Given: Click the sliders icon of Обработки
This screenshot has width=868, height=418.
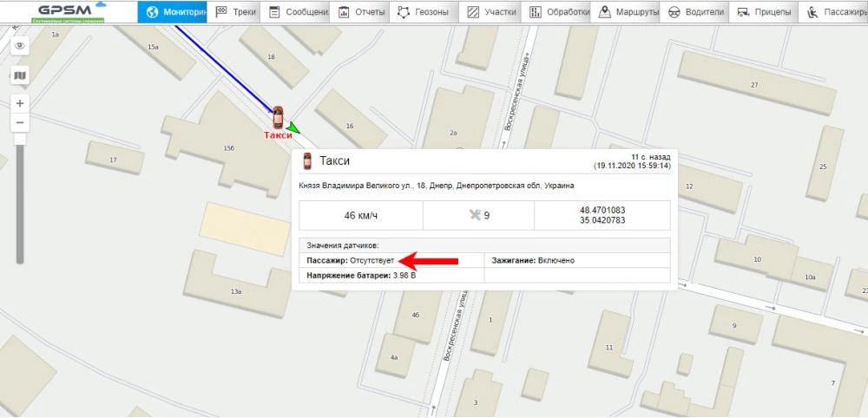Looking at the screenshot, I should tap(536, 12).
